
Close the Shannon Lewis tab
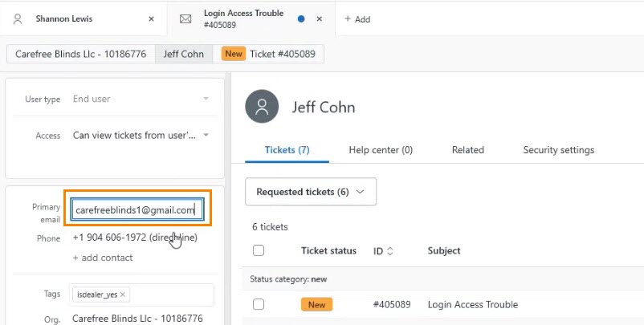pyautogui.click(x=151, y=18)
